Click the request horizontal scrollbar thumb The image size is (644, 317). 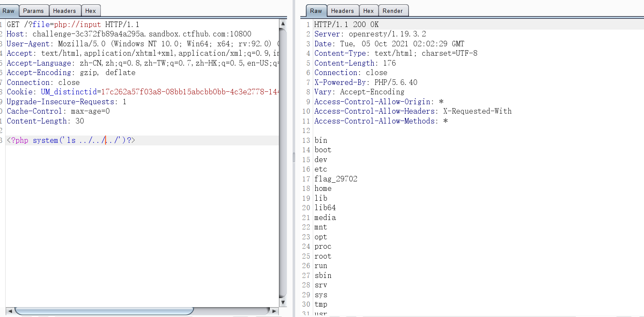[x=104, y=311]
